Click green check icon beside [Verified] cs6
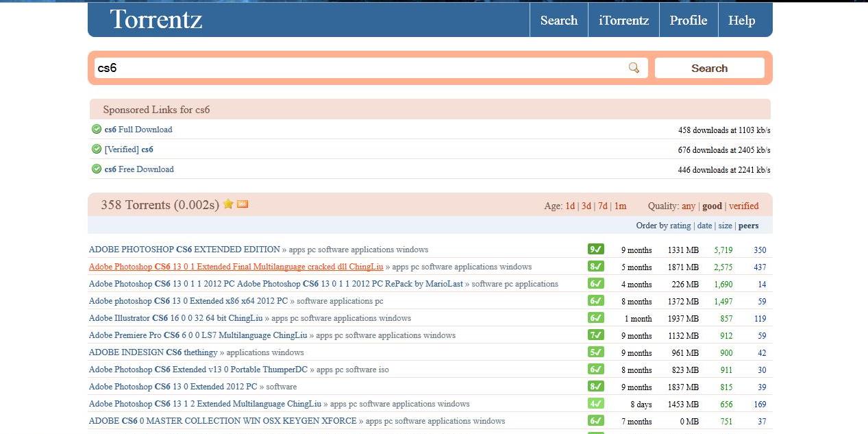The image size is (868, 434). point(97,149)
